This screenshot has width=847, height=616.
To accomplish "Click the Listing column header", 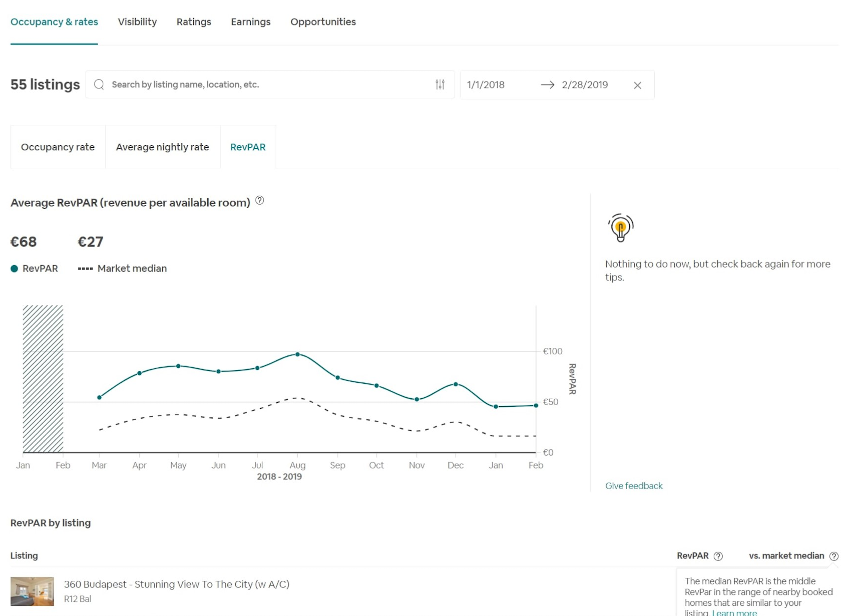I will point(24,555).
